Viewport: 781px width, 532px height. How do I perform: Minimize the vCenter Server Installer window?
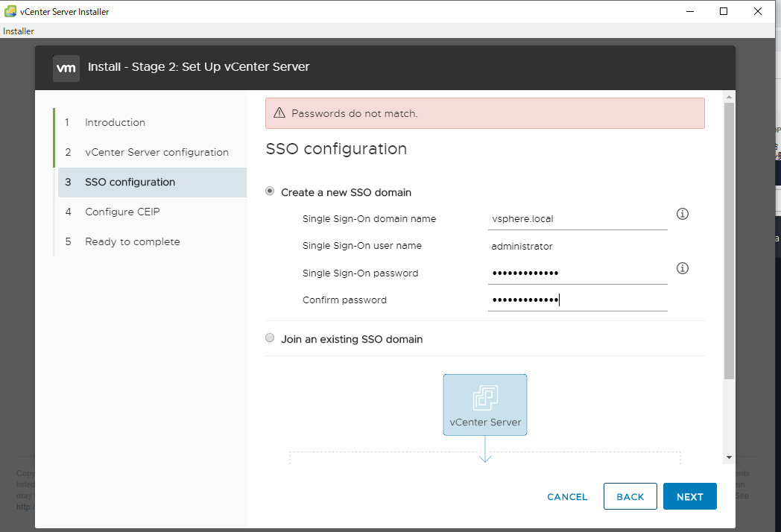(x=690, y=11)
